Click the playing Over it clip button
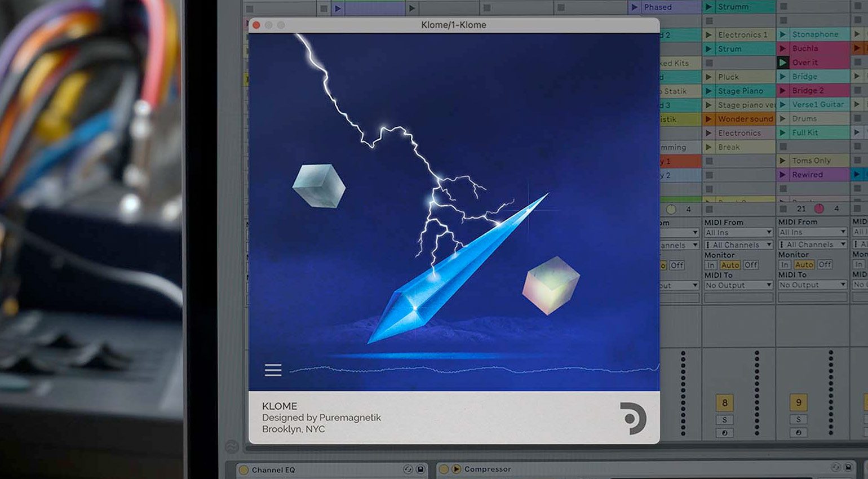The width and height of the screenshot is (868, 479). click(x=783, y=63)
